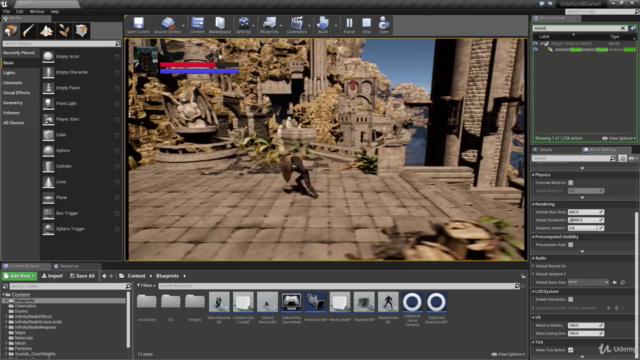The image size is (640, 360).
Task: Go back in Content Browser history
Action: point(104,276)
